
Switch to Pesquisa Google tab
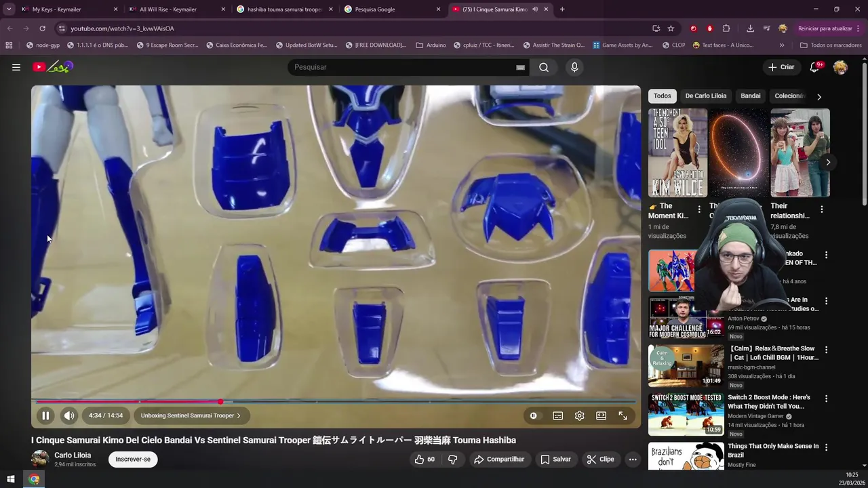pyautogui.click(x=392, y=9)
